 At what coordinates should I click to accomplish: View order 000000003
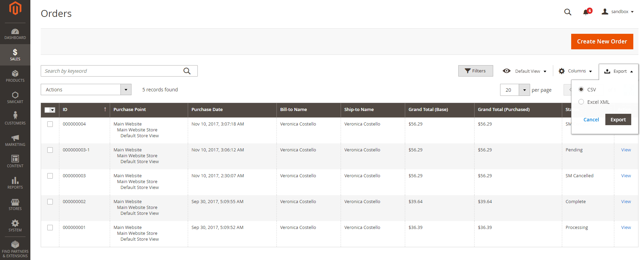tap(626, 176)
